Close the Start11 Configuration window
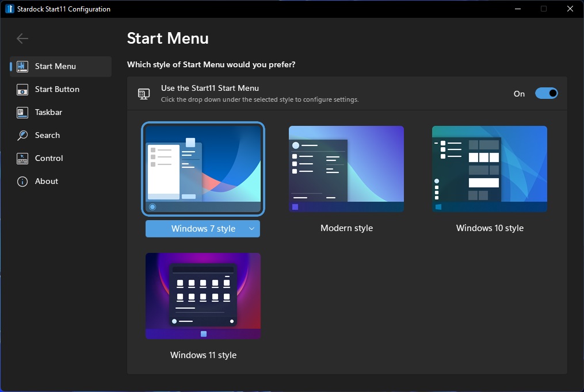 point(570,9)
